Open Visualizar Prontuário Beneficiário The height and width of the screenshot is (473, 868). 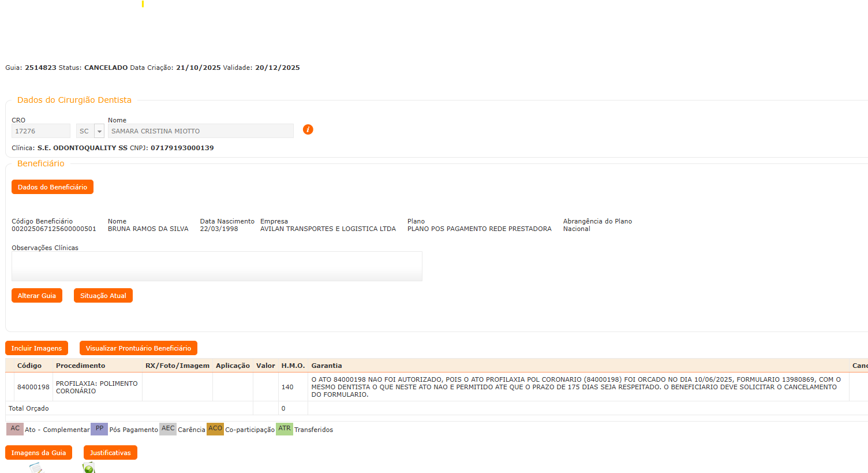138,348
